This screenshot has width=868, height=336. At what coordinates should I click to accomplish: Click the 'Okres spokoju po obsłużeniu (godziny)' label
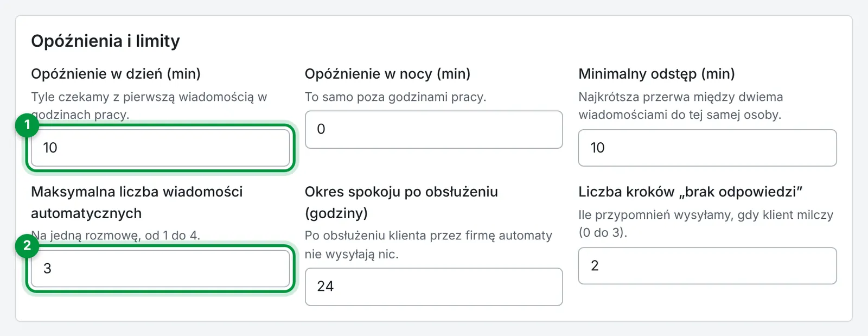coord(401,202)
